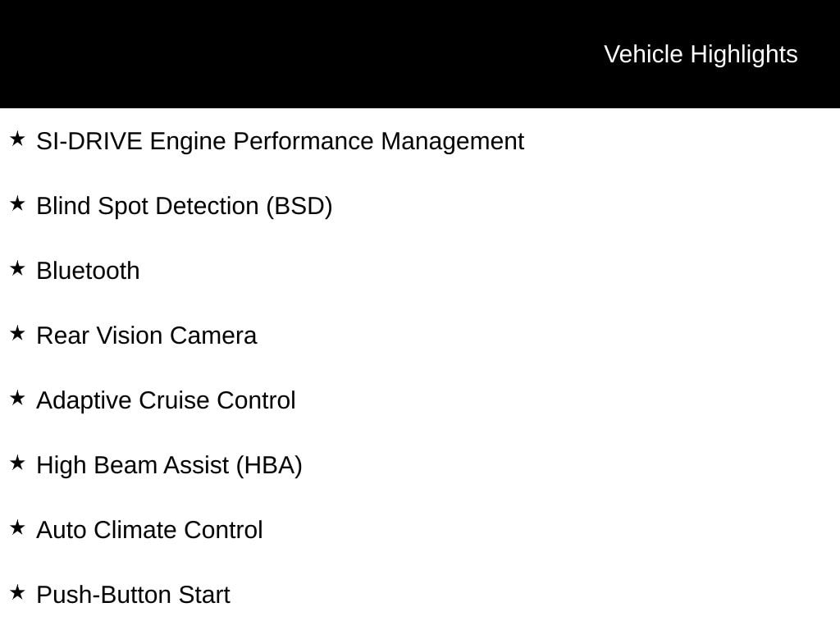This screenshot has width=840, height=630.
Task: Select the star icon beside Bluetooth
Action: [x=17, y=269]
